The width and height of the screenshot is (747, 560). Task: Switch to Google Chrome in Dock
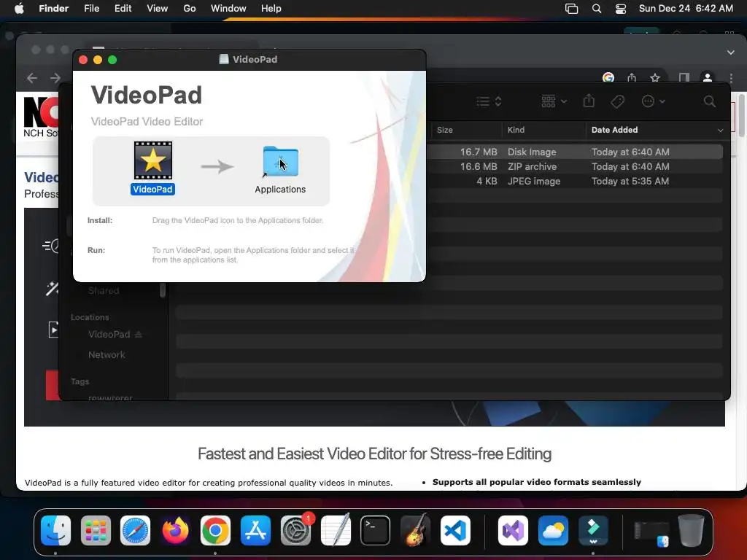[x=215, y=530]
